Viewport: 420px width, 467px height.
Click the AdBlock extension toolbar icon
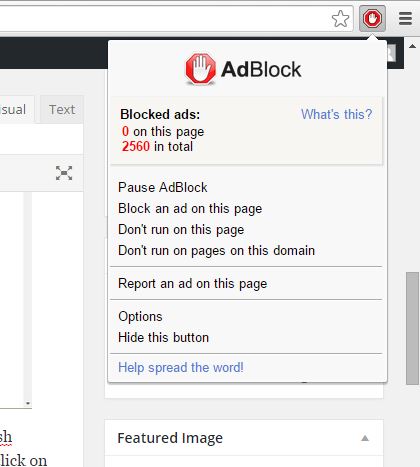372,18
